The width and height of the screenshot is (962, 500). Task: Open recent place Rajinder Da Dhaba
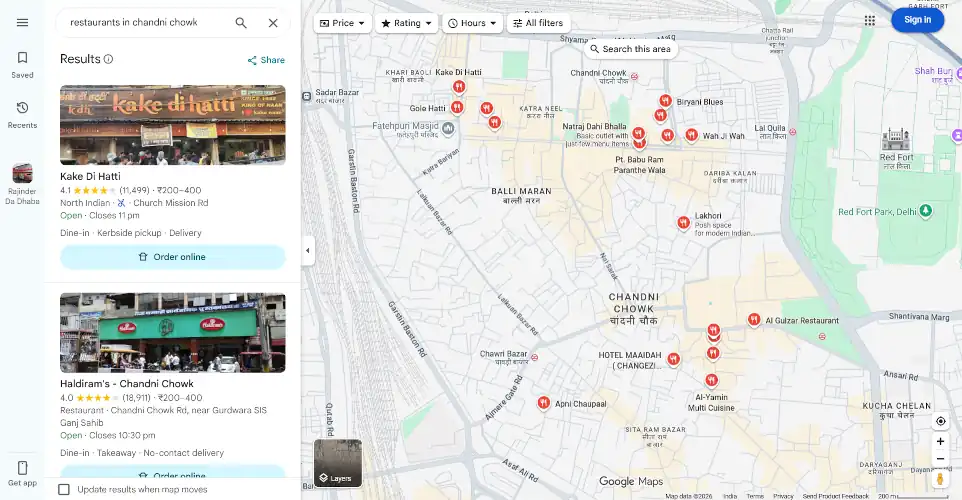[x=22, y=184]
